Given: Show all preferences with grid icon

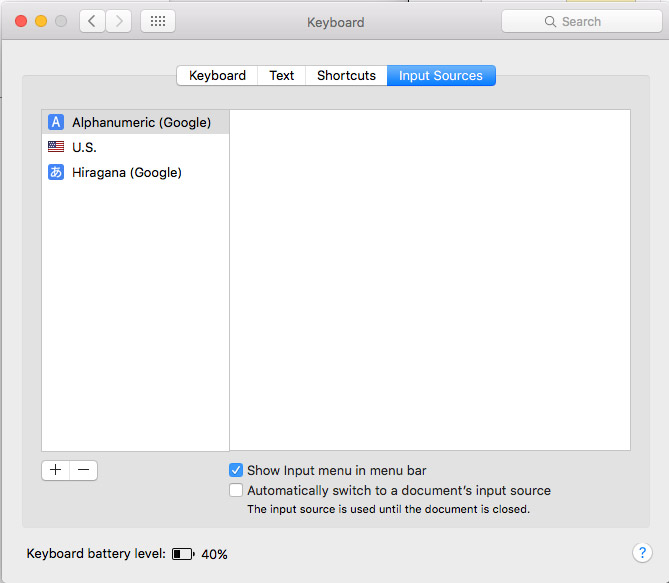Looking at the screenshot, I should pyautogui.click(x=158, y=21).
